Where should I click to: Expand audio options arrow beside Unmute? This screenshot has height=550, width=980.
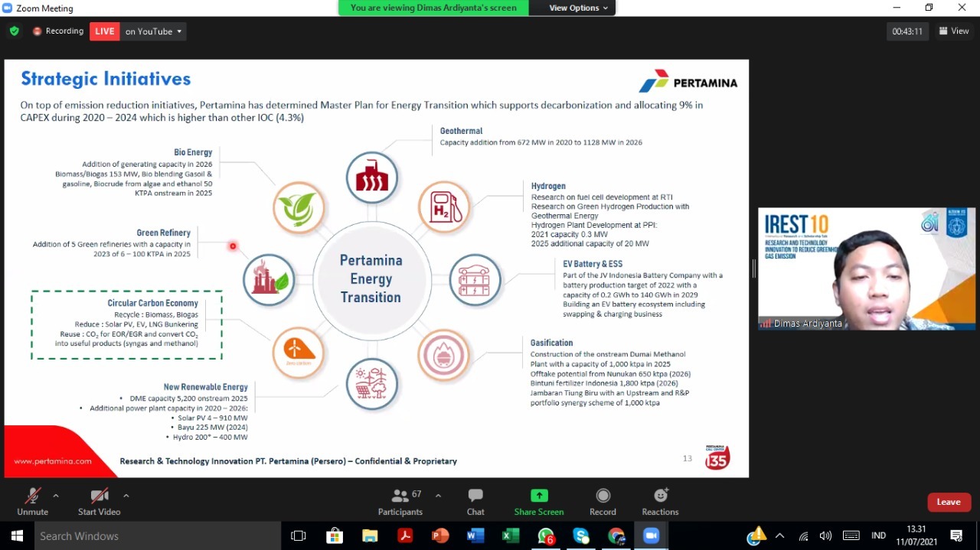pyautogui.click(x=56, y=496)
